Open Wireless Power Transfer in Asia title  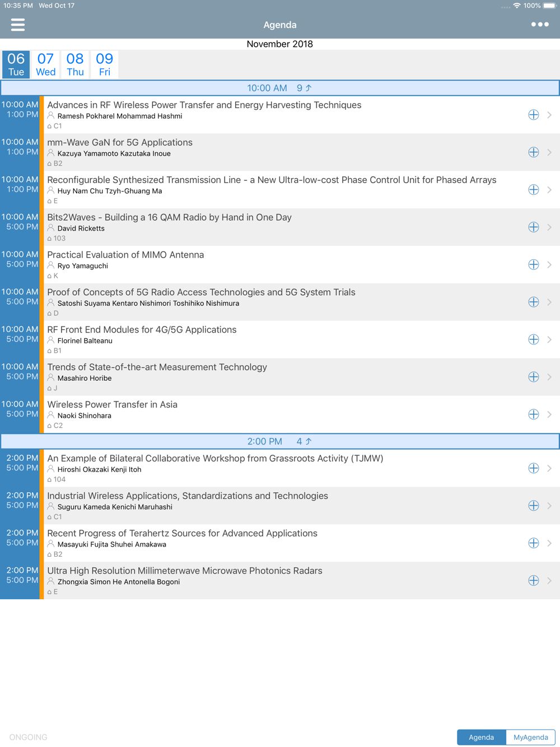(112, 404)
